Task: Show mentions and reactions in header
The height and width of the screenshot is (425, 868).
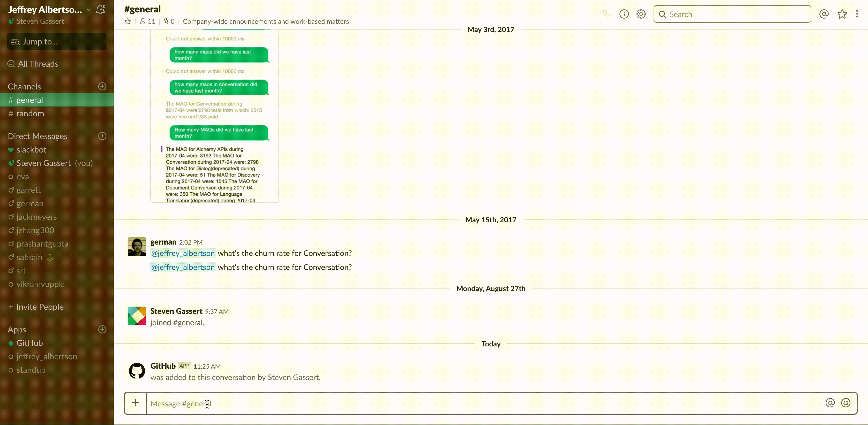Action: point(824,14)
